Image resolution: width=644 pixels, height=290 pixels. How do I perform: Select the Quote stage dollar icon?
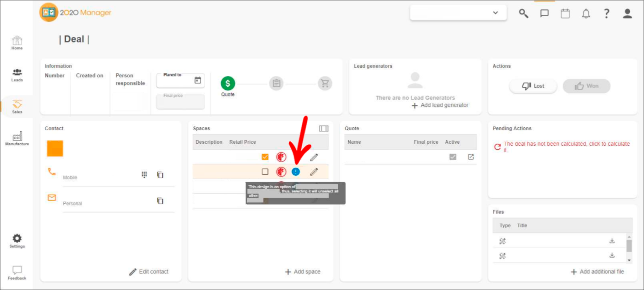click(227, 83)
